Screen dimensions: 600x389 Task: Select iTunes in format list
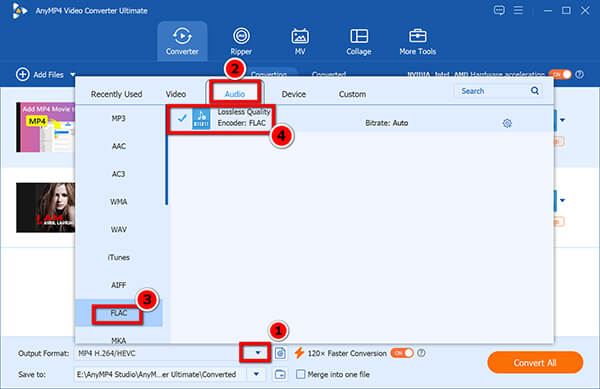[119, 257]
